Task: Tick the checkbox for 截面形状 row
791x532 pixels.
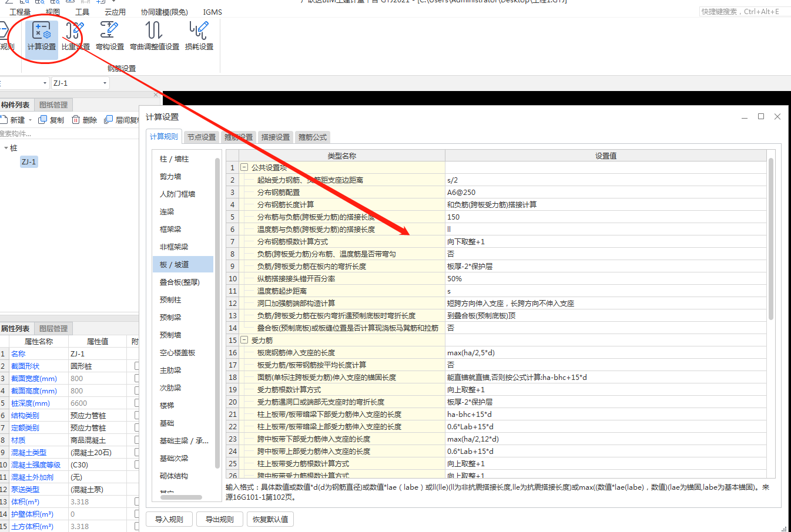Action: (136, 366)
